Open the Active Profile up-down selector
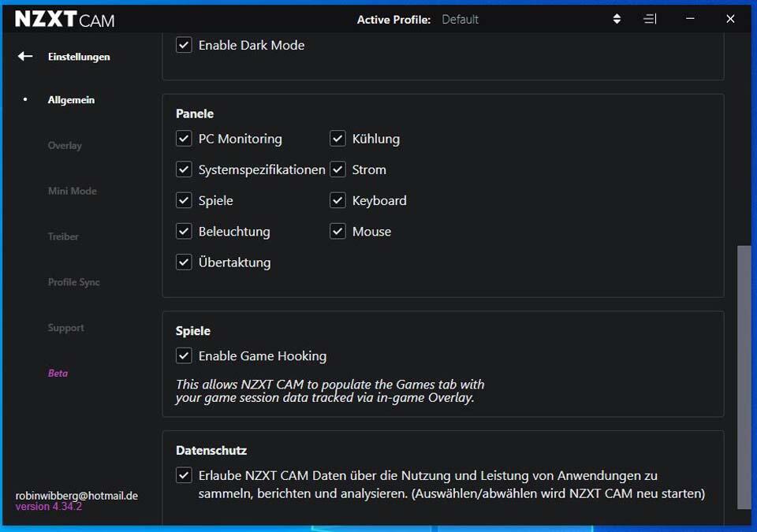The image size is (757, 532). pos(617,19)
